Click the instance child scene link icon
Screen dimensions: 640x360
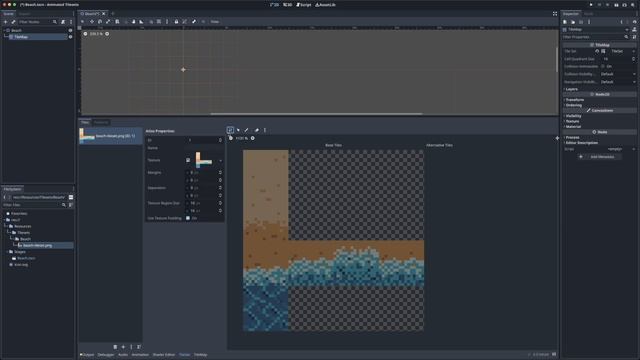13,22
